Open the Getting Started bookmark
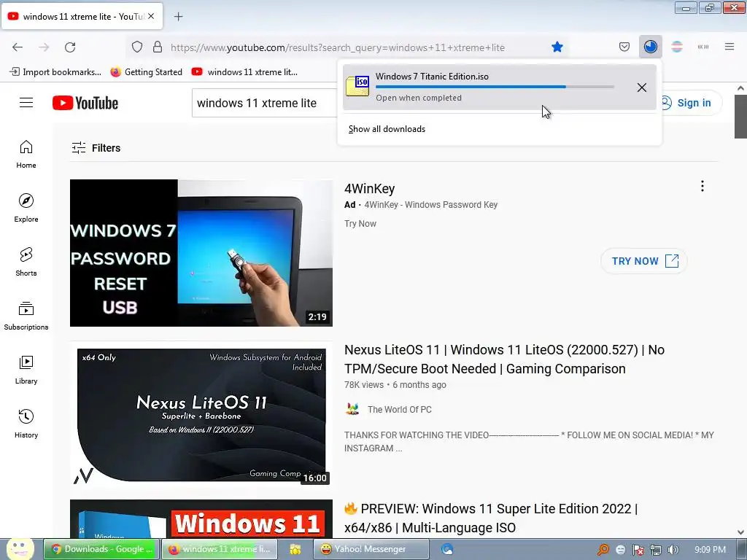This screenshot has height=560, width=747. point(146,72)
